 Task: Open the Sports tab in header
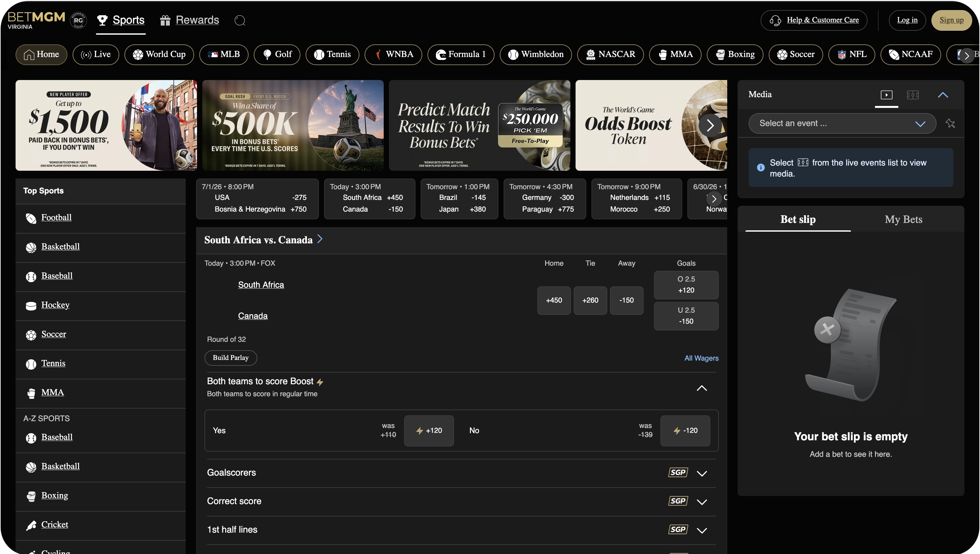point(121,20)
